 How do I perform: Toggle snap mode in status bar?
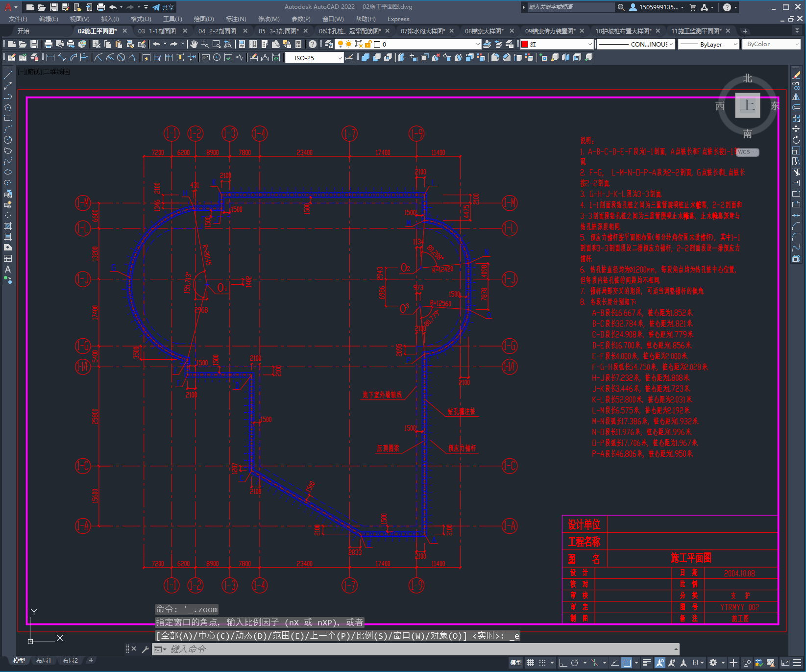542,663
